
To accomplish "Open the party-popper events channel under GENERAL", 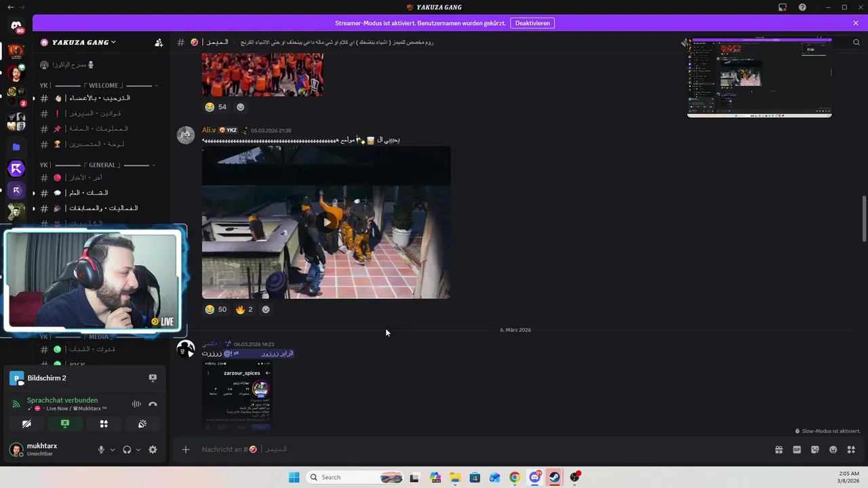I will click(98, 208).
